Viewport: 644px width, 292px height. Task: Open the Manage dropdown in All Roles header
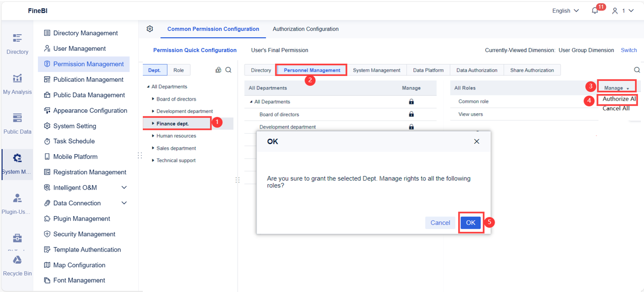pyautogui.click(x=616, y=85)
